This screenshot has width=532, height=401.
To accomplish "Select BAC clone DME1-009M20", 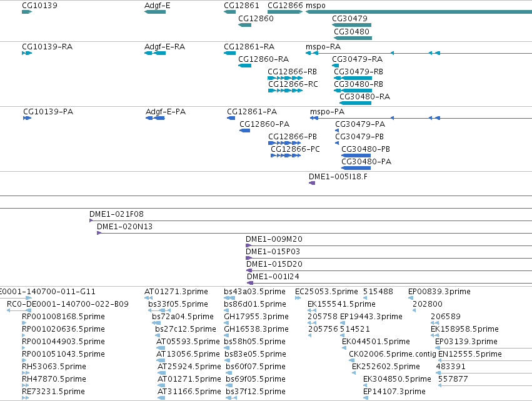I will pyautogui.click(x=389, y=245).
